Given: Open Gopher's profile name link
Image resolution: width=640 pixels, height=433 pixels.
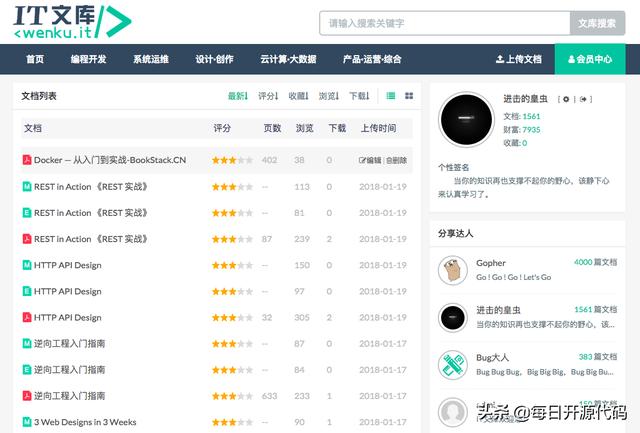Looking at the screenshot, I should [x=491, y=263].
